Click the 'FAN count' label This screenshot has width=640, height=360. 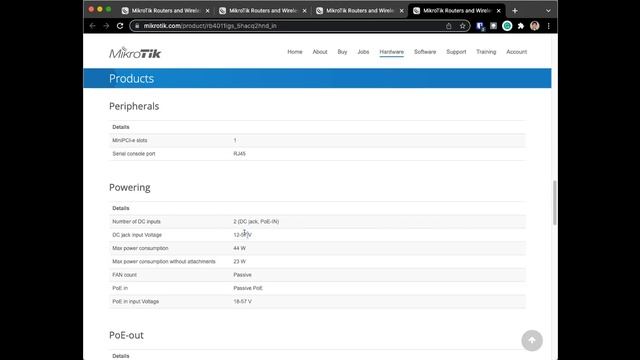[x=124, y=275]
